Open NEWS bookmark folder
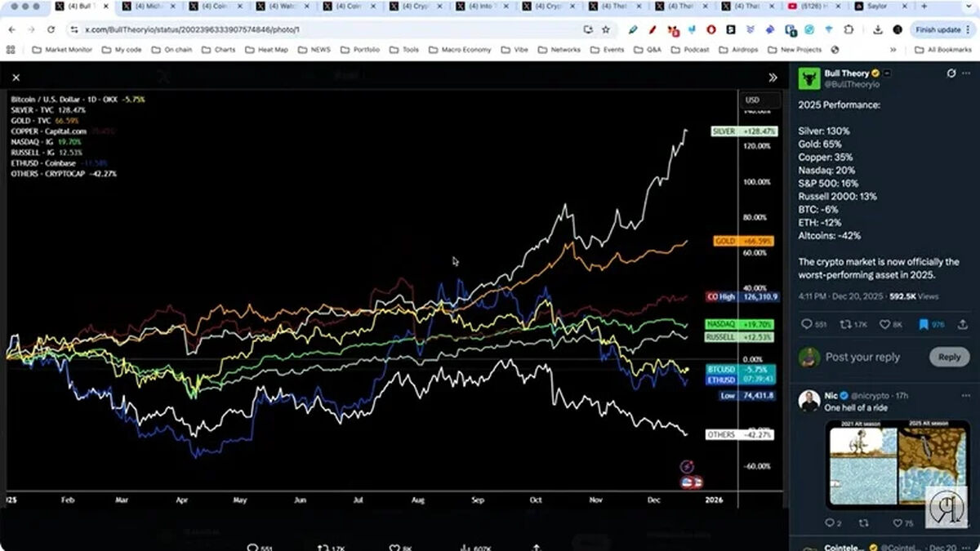This screenshot has width=980, height=551. point(314,50)
